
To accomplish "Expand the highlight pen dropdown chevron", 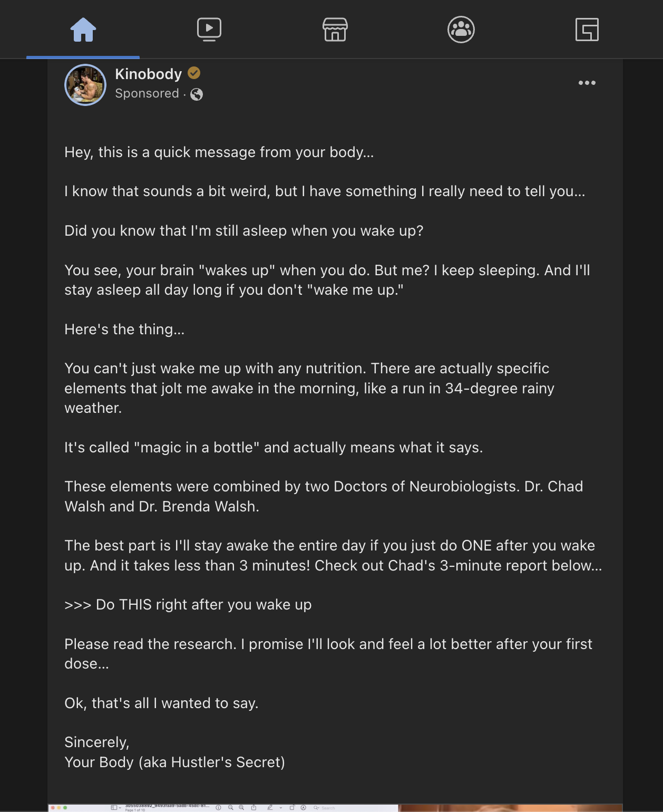I will (281, 808).
